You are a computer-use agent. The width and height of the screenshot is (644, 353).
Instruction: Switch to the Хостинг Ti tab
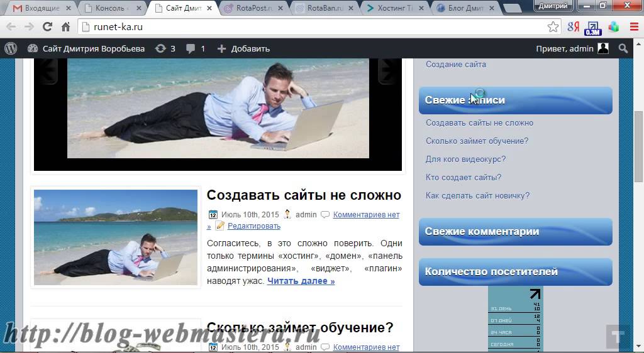click(x=395, y=8)
